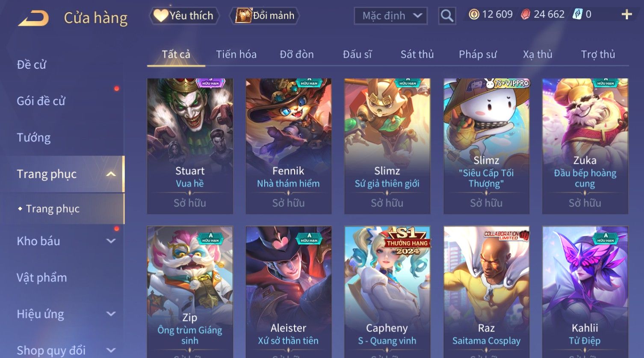The width and height of the screenshot is (644, 358).
Task: Open the Stuart Vua hề skin card
Action: click(190, 146)
